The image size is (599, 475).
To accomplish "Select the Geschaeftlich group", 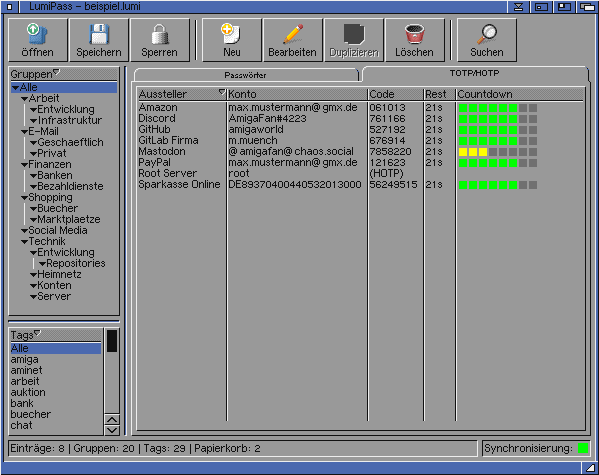I will click(x=70, y=143).
